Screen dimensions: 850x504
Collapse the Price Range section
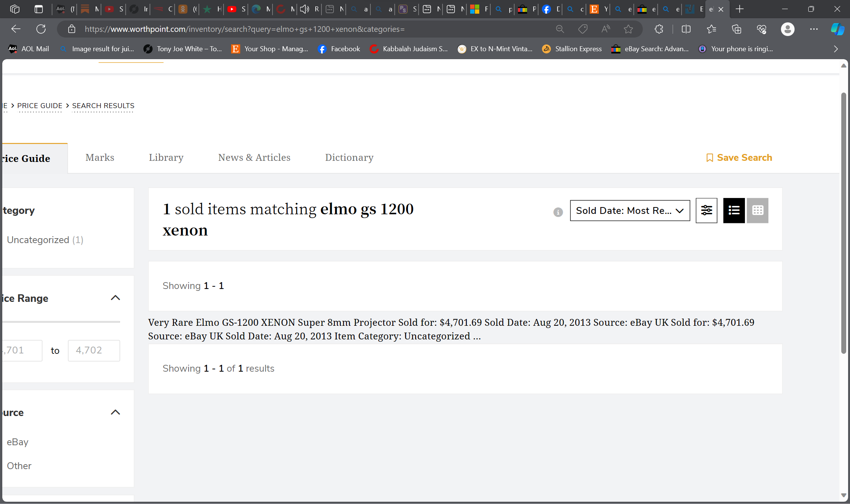115,298
